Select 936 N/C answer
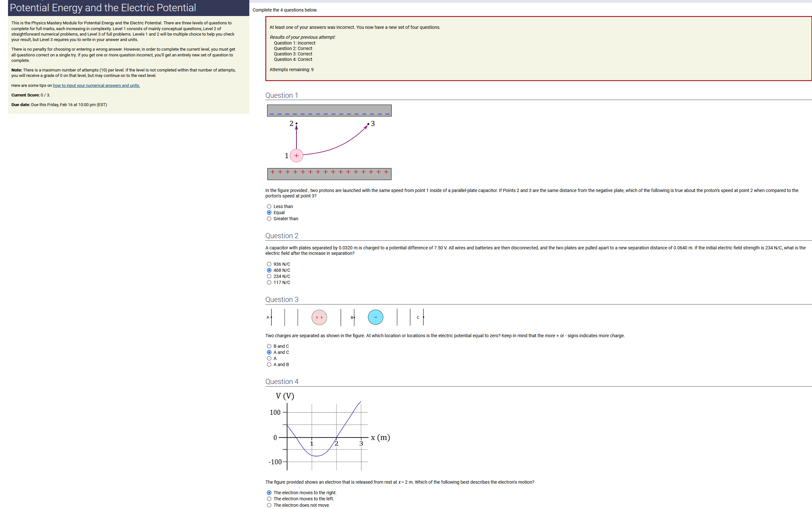This screenshot has height=509, width=812. [269, 264]
